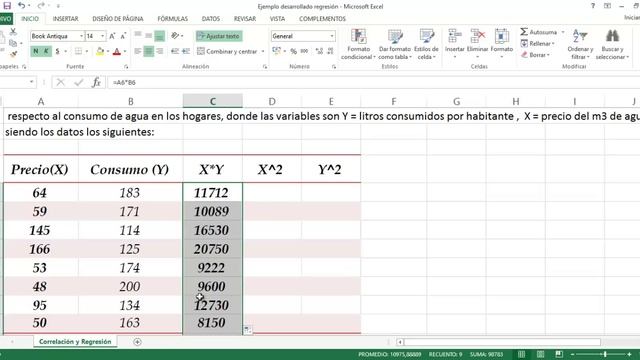Switch to the FÓRMULAS tab
This screenshot has height=360, width=640.
point(173,19)
